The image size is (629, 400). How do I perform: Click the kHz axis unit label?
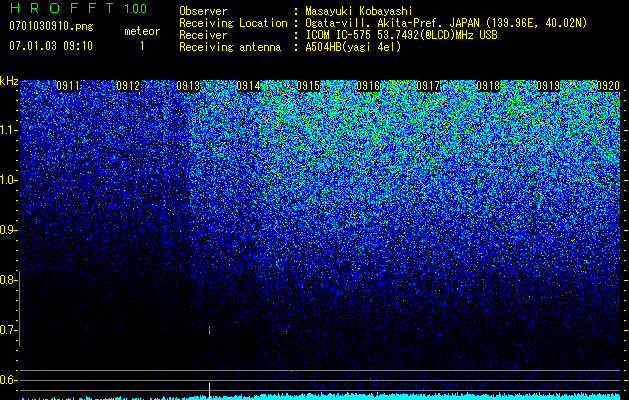click(x=9, y=81)
